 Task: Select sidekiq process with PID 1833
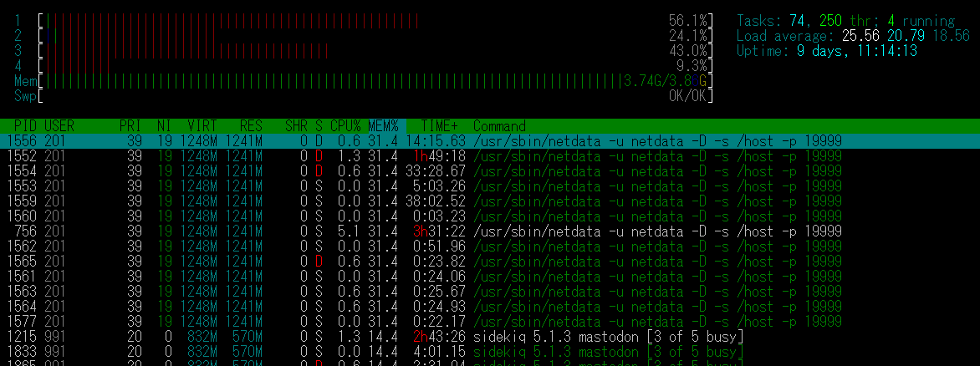(418, 351)
